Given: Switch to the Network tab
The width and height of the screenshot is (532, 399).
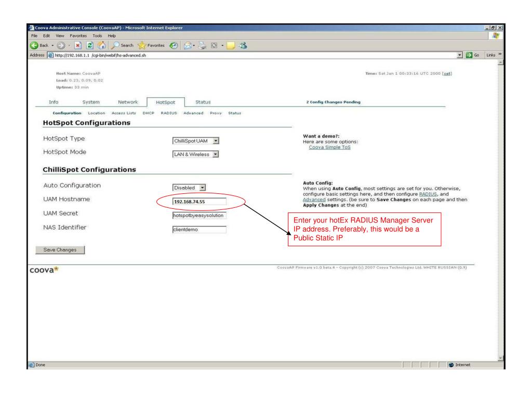Looking at the screenshot, I should tap(128, 102).
